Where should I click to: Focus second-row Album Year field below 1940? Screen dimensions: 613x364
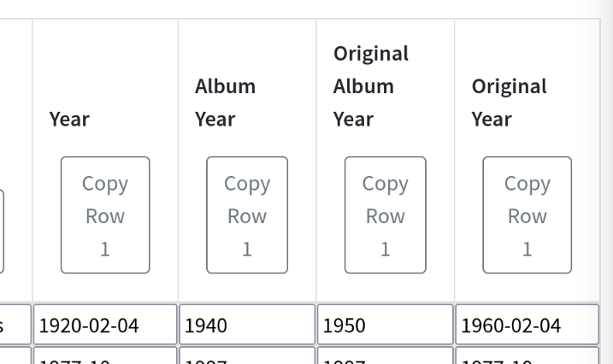point(247,355)
